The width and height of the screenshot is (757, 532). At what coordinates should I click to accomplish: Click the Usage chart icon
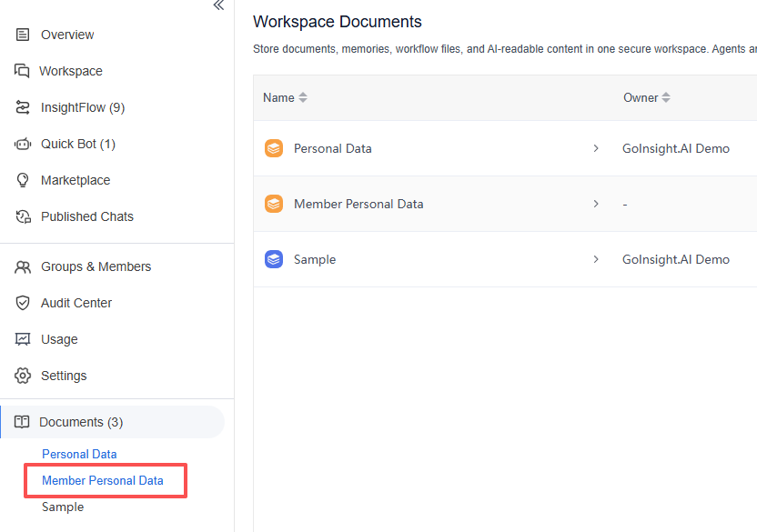pyautogui.click(x=23, y=339)
